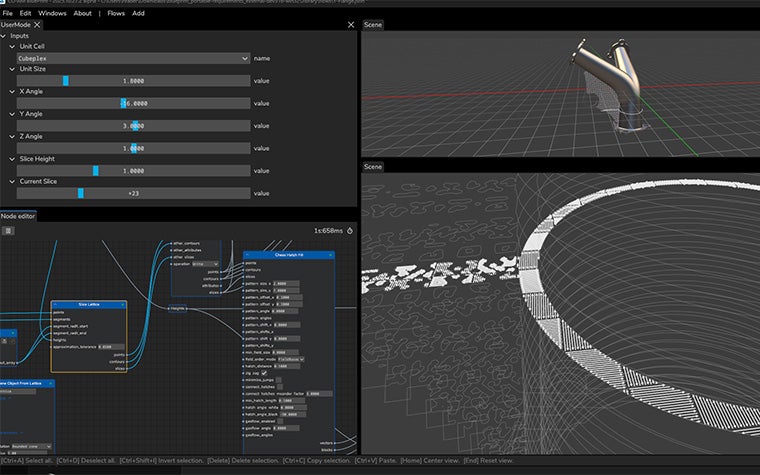Viewport: 760px width, 475px height.
Task: Close the UserMode panel using right X
Action: (350, 24)
